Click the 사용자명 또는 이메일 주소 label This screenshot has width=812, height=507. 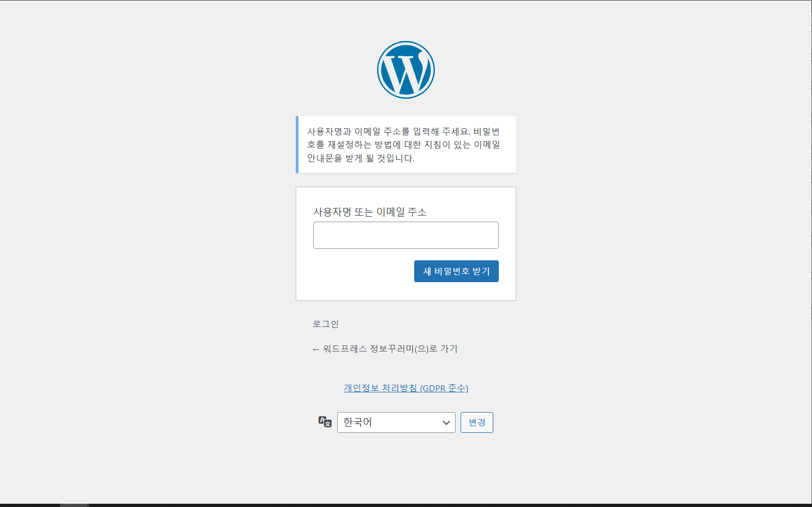pyautogui.click(x=370, y=212)
